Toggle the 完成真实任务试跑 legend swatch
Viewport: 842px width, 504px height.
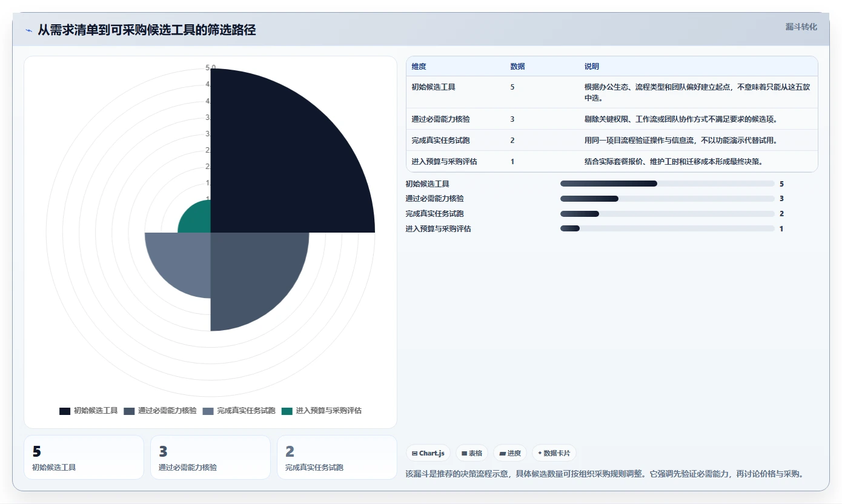pyautogui.click(x=208, y=411)
